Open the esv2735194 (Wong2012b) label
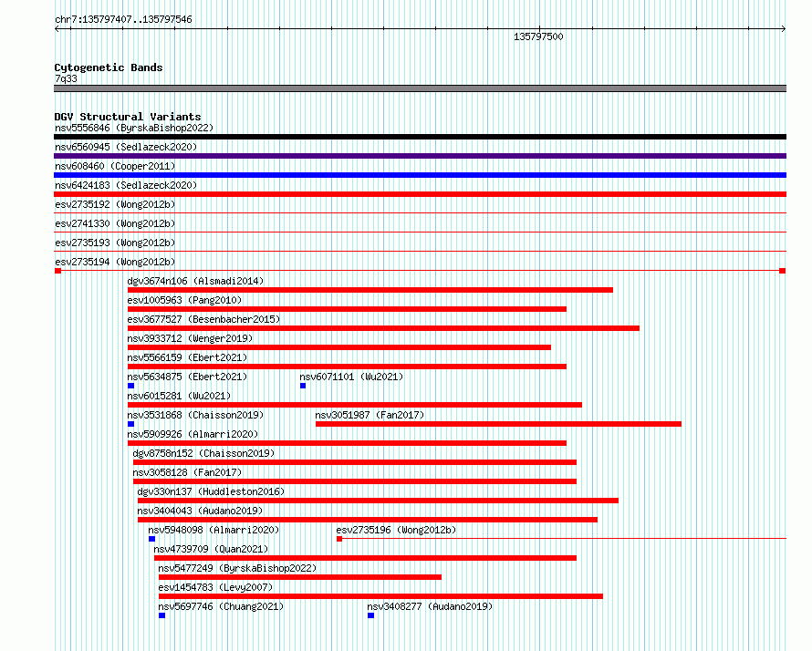The height and width of the screenshot is (651, 812). (115, 262)
